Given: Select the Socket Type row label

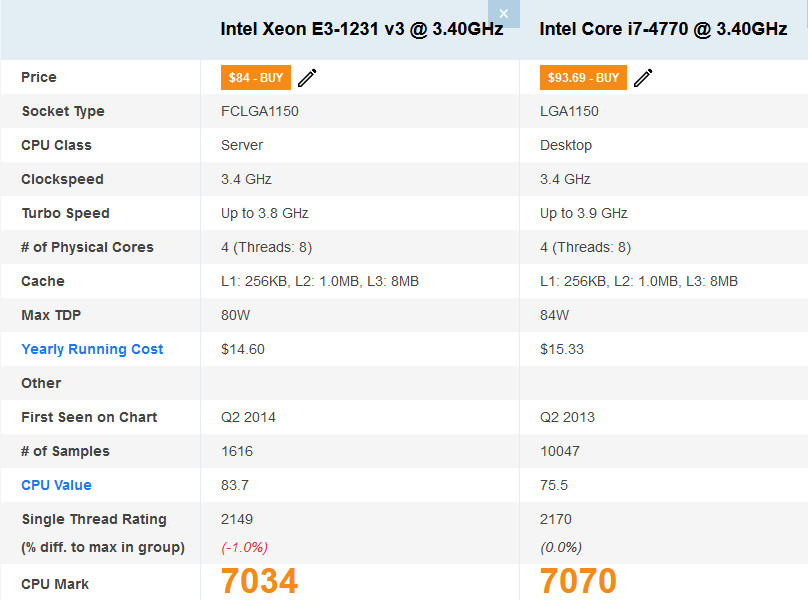Looking at the screenshot, I should point(63,111).
